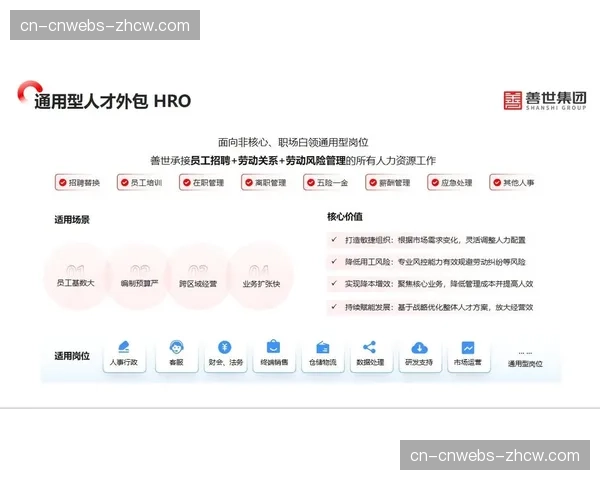
Task: Click the 善世集团 company name text
Action: [x=556, y=98]
